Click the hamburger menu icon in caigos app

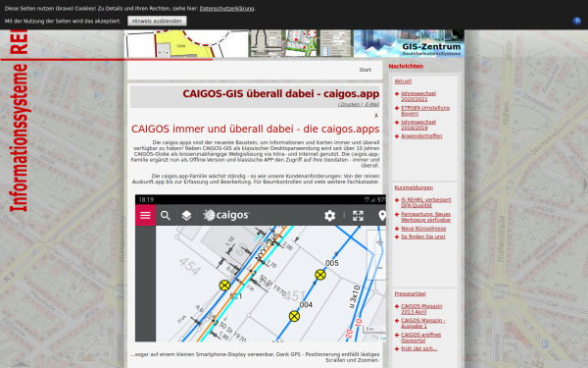click(x=145, y=215)
